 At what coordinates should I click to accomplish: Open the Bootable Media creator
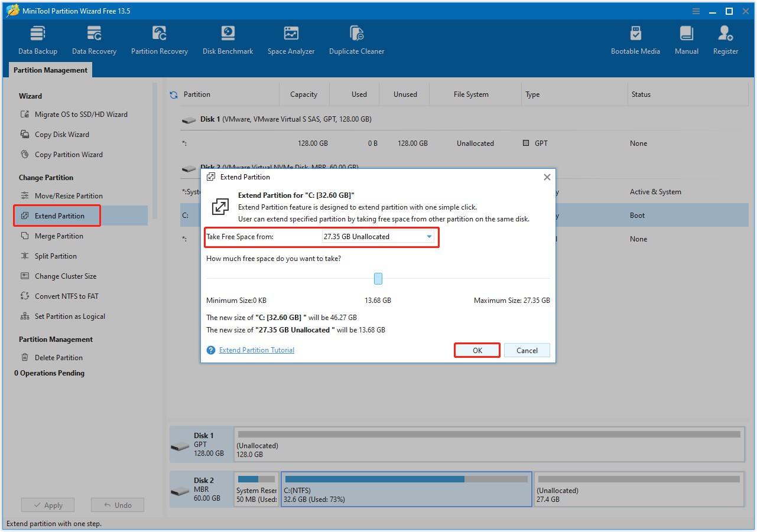635,39
